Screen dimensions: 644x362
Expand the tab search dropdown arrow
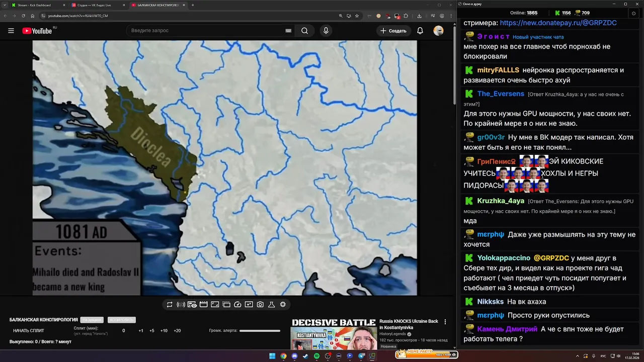click(x=5, y=5)
